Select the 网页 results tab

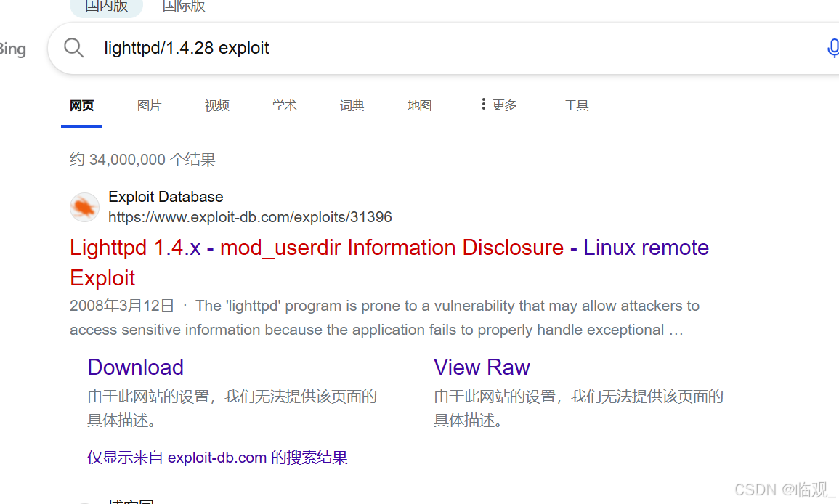click(x=82, y=105)
